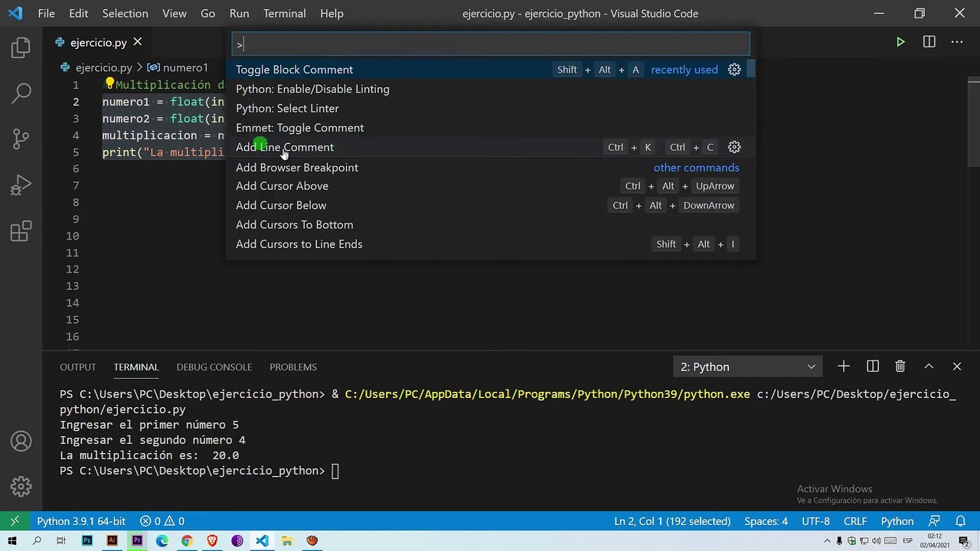The image size is (980, 551).
Task: Select the Python 3.9.1 64-bit interpreter status item
Action: [81, 521]
